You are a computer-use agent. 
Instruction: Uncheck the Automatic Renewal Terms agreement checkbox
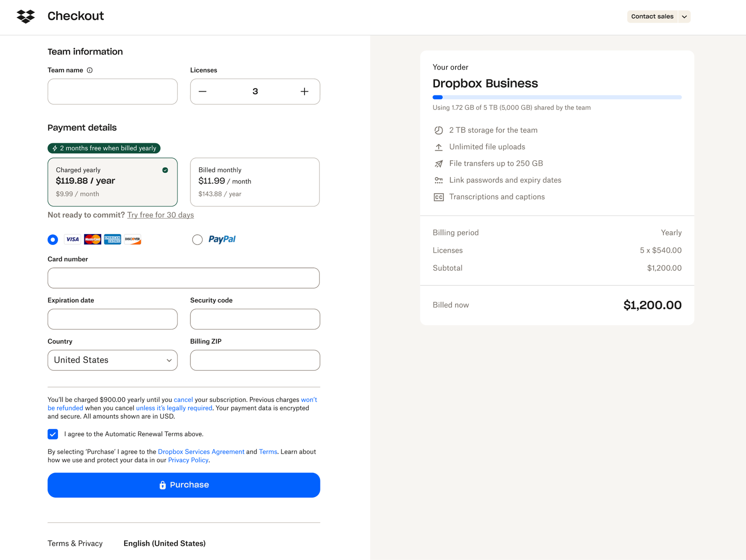[x=53, y=434]
